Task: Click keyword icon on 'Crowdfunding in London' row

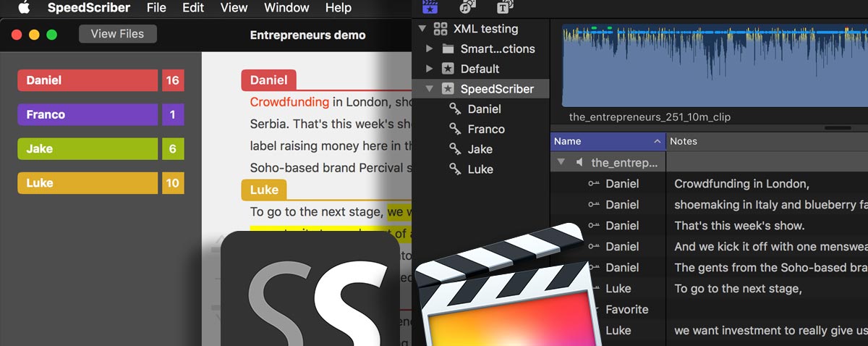Action: point(594,184)
